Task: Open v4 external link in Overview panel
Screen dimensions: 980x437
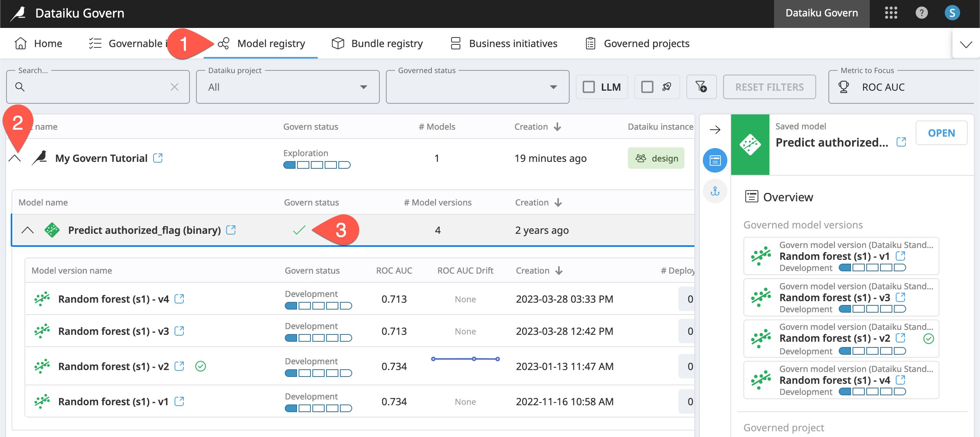Action: tap(900, 380)
